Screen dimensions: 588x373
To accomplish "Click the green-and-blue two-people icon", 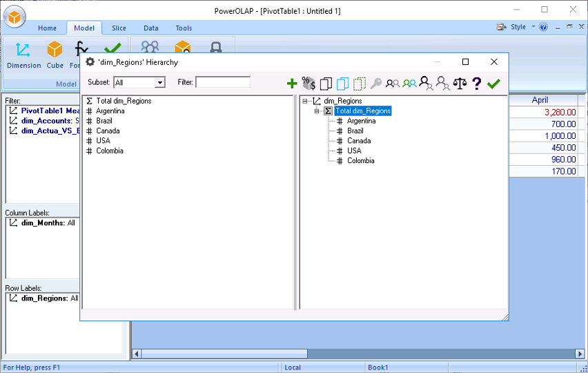I will [409, 84].
